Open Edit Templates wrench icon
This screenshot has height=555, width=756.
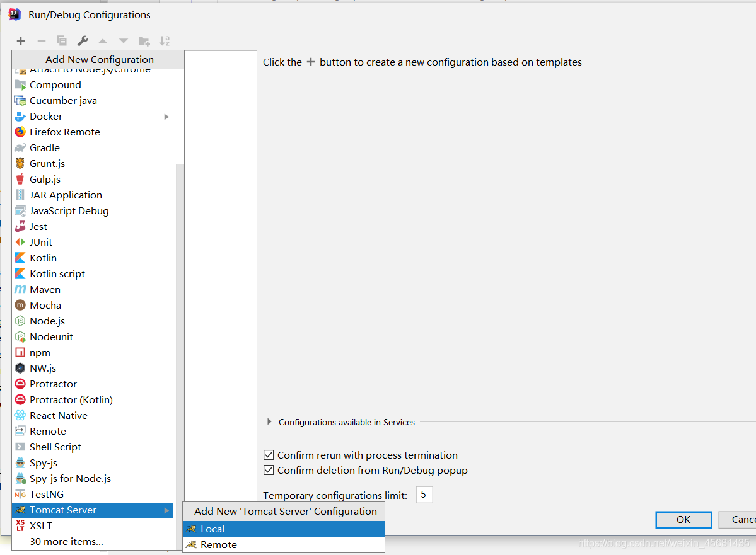point(83,41)
